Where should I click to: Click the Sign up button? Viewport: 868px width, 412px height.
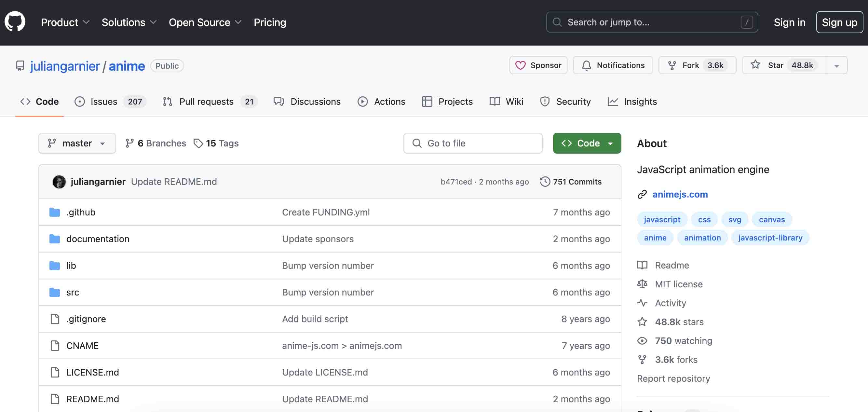point(839,22)
